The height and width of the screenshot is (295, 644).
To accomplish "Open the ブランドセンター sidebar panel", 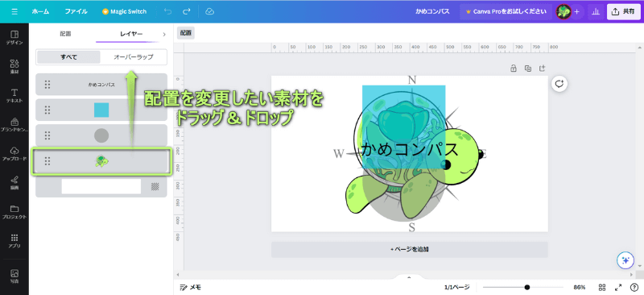I will pos(14,124).
